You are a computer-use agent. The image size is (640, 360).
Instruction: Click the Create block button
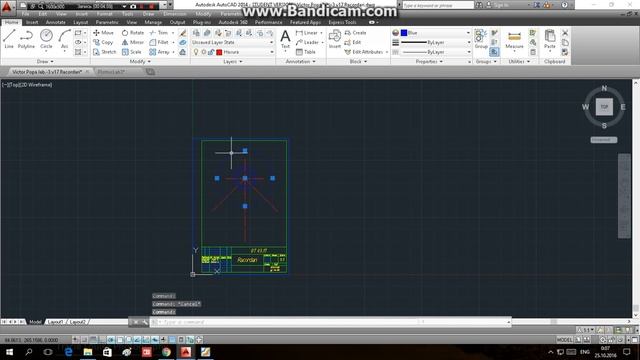click(x=355, y=33)
